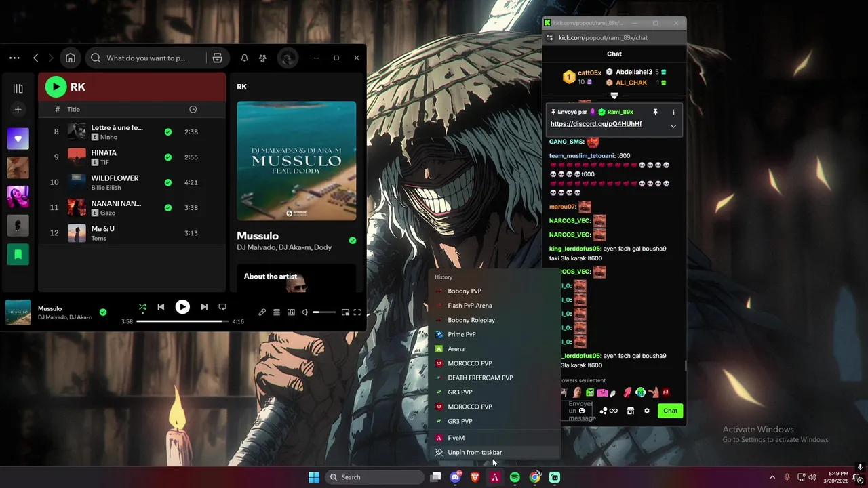Open the Spotify three-dot menu
868x488 pixels.
tap(14, 58)
